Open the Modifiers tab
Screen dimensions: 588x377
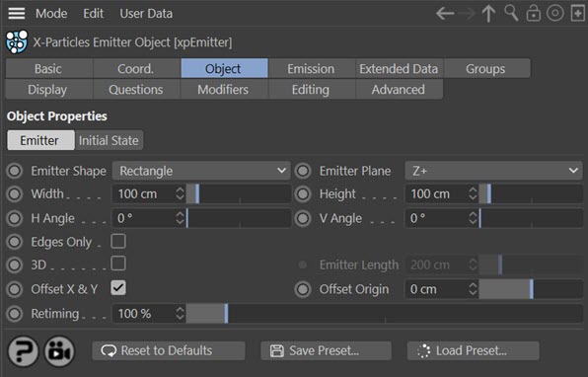(224, 89)
